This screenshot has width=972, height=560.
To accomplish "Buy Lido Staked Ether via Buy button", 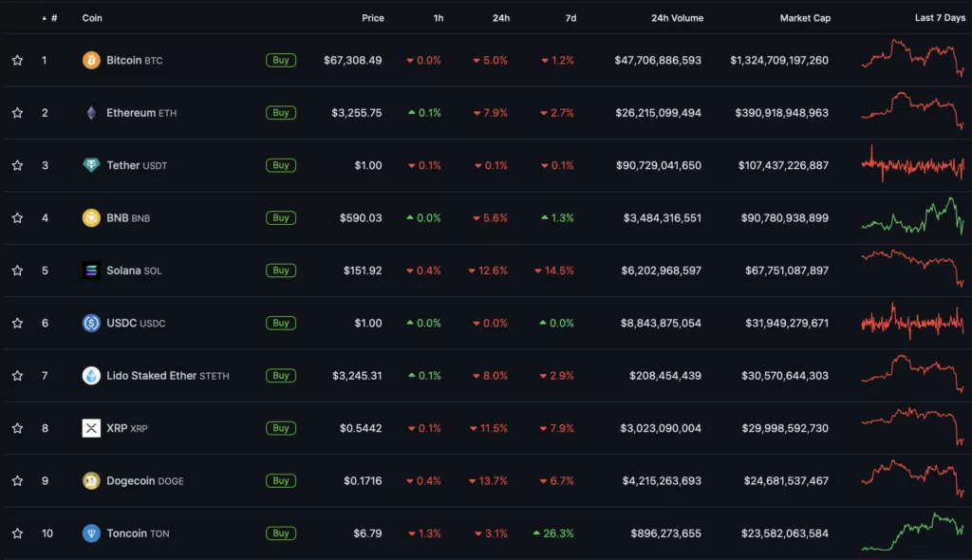I will click(x=281, y=376).
